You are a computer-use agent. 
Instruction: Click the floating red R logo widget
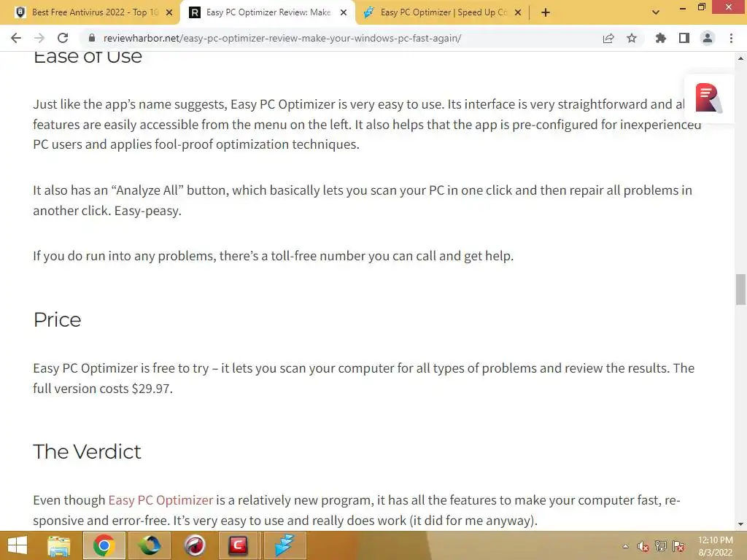coord(708,98)
